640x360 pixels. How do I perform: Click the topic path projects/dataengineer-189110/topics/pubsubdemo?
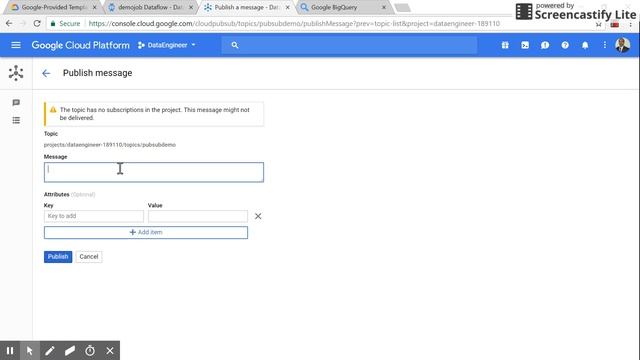coord(110,145)
